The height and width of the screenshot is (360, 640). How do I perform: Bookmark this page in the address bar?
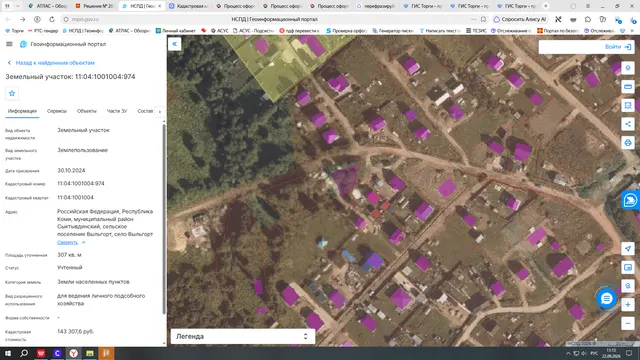[483, 19]
